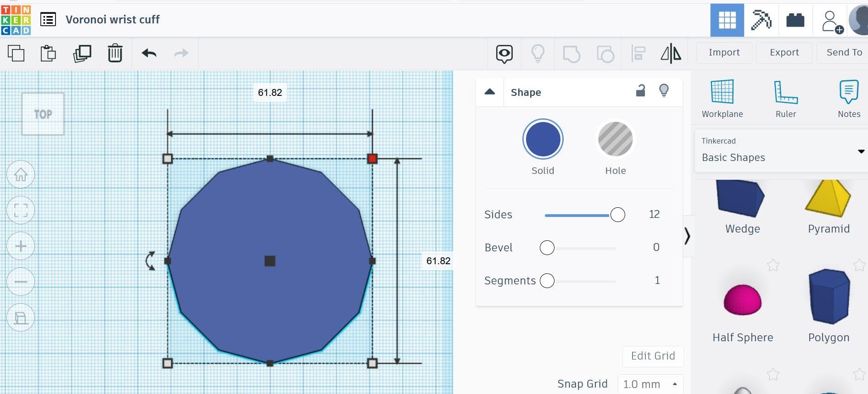The image size is (868, 394).
Task: Open the design list menu icon
Action: tap(48, 20)
